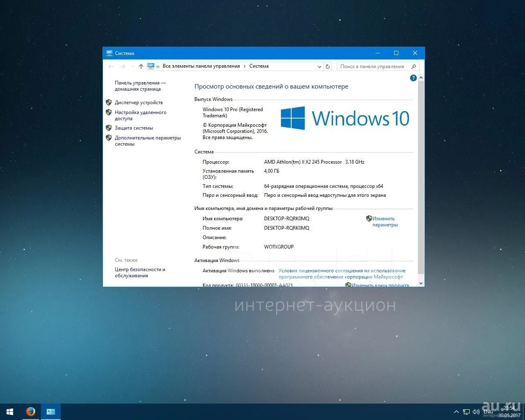Image resolution: width=525 pixels, height=420 pixels.
Task: Close the Система window
Action: click(x=415, y=53)
